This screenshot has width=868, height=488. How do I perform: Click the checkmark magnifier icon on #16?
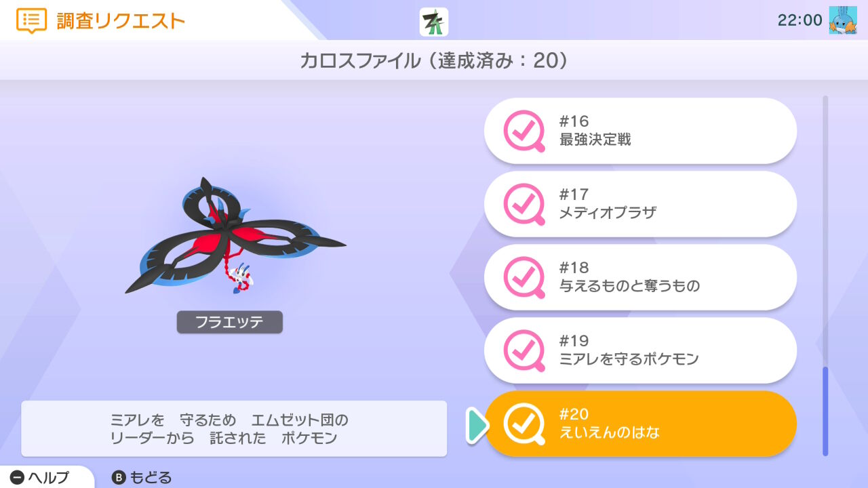pos(524,131)
